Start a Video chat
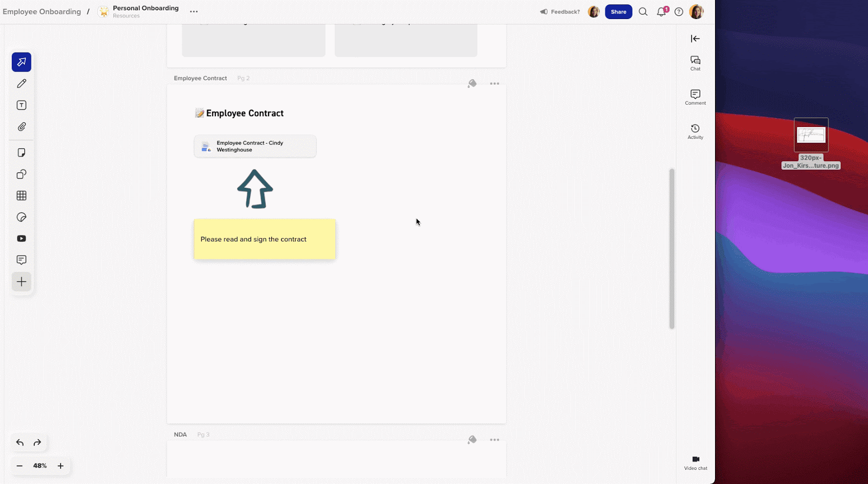 [x=695, y=462]
